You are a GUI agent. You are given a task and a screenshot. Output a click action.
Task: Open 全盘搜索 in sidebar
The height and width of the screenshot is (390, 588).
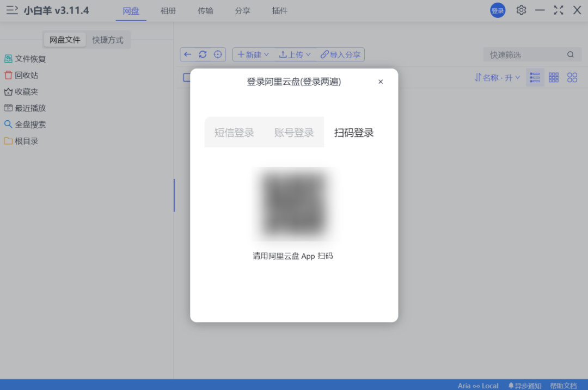click(x=25, y=125)
